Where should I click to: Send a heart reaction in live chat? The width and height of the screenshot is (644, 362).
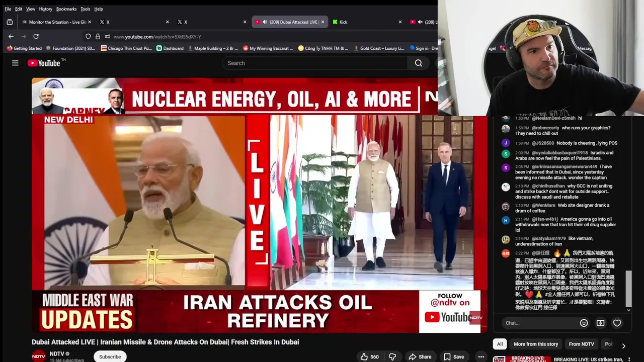point(617,323)
